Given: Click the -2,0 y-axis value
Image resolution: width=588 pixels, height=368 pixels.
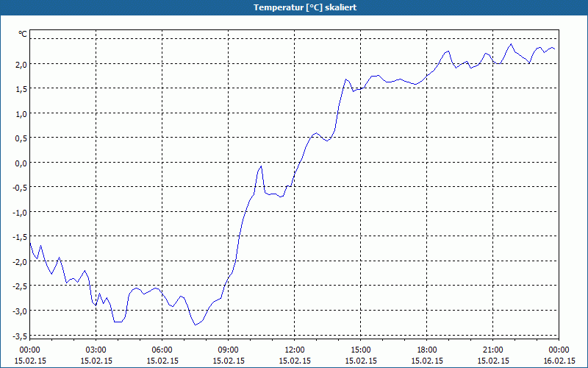Looking at the screenshot, I should [21, 262].
